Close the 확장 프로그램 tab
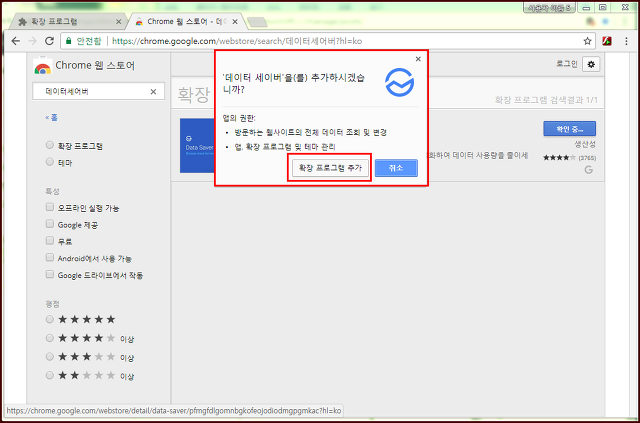The image size is (640, 423). click(x=118, y=22)
